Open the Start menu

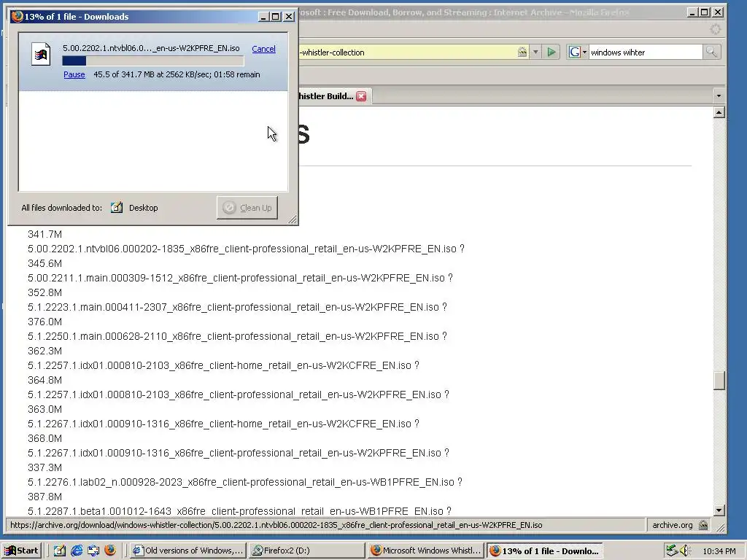click(22, 551)
